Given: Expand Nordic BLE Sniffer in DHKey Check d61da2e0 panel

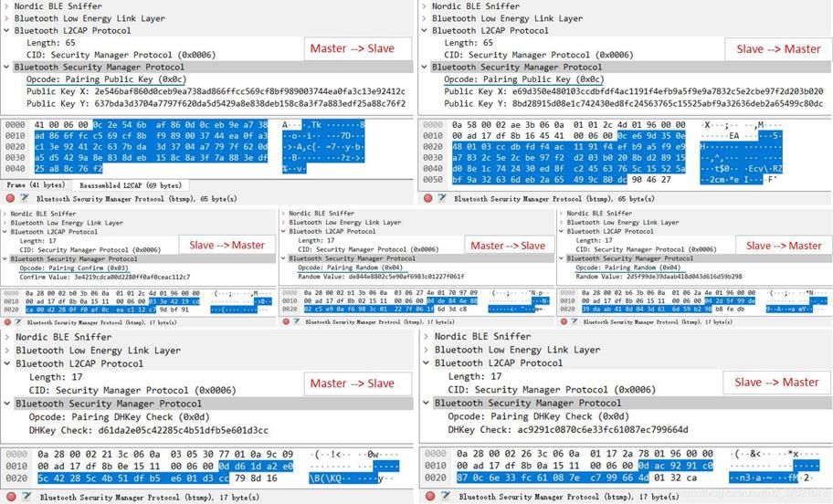Looking at the screenshot, I should 7,337.
